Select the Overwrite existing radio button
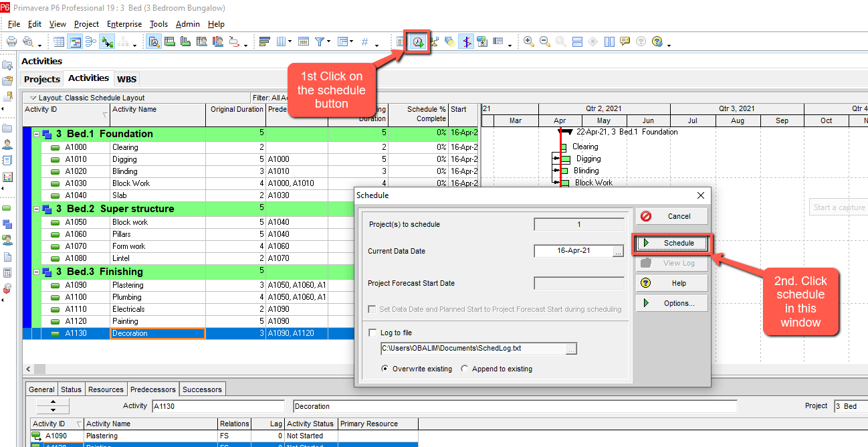This screenshot has height=447, width=868. pos(385,369)
